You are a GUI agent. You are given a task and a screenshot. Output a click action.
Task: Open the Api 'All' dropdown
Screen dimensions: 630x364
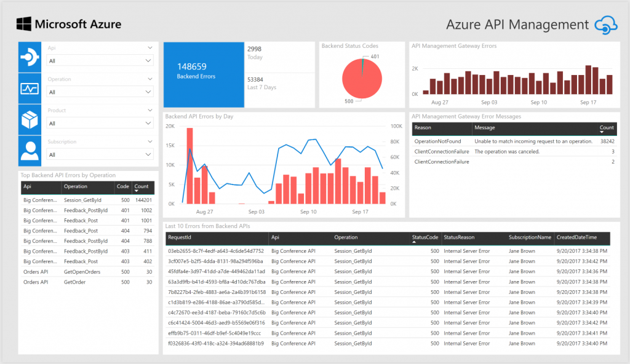pos(100,61)
